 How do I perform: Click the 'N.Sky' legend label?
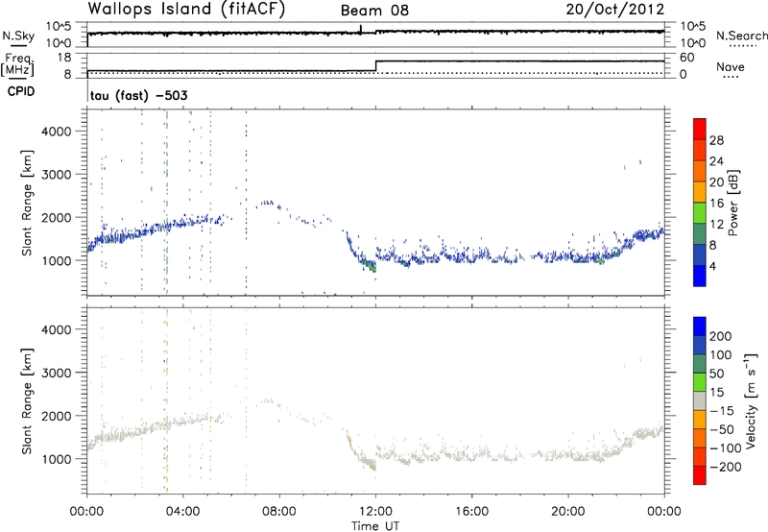(x=18, y=36)
